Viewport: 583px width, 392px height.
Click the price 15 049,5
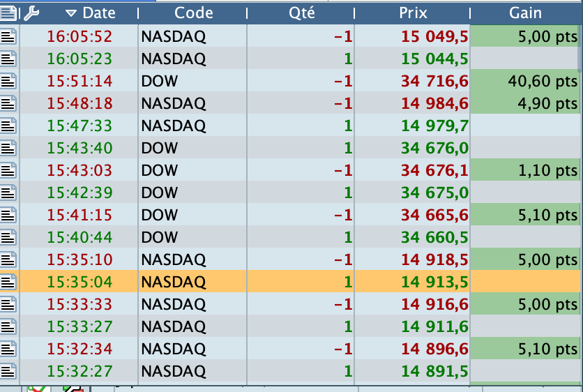[x=434, y=36]
